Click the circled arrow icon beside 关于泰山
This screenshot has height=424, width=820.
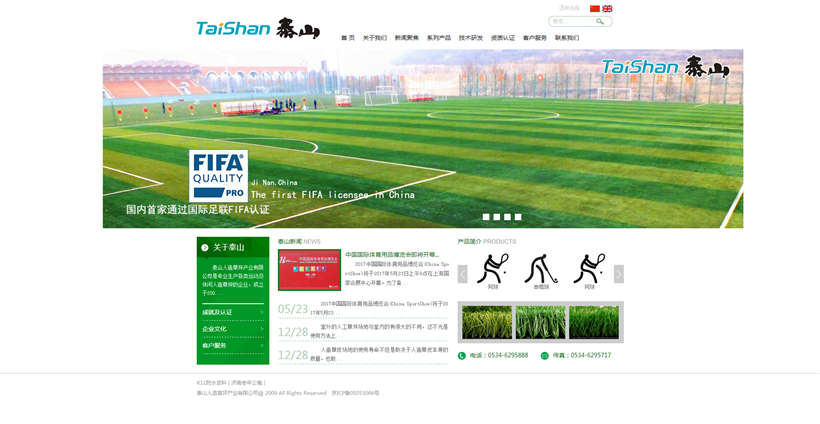point(204,247)
